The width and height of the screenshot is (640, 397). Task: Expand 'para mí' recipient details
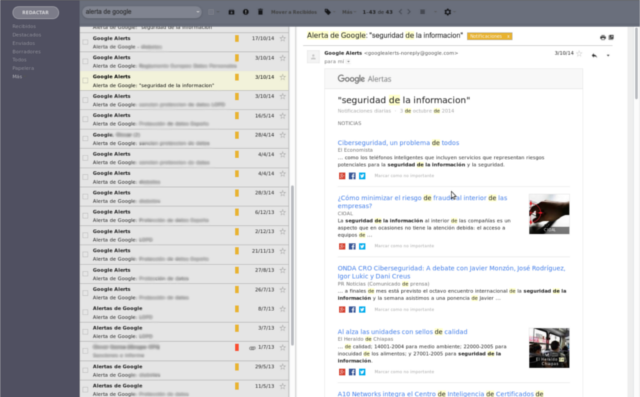[x=348, y=62]
